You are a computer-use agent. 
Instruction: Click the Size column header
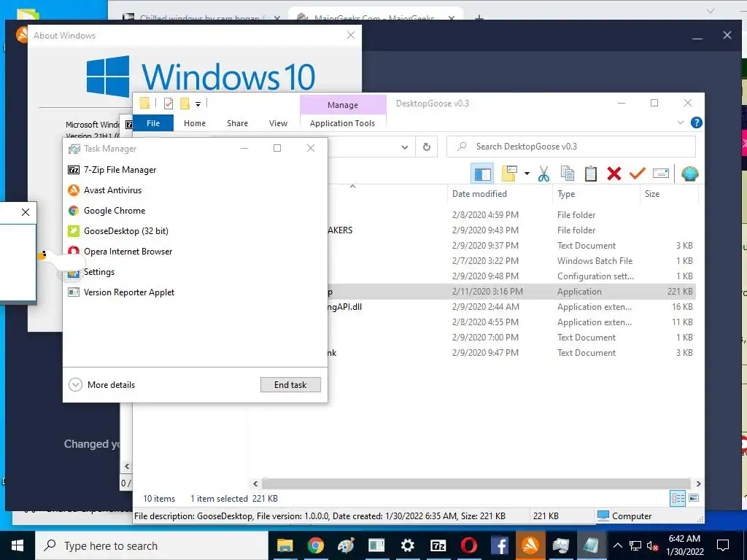pos(651,194)
